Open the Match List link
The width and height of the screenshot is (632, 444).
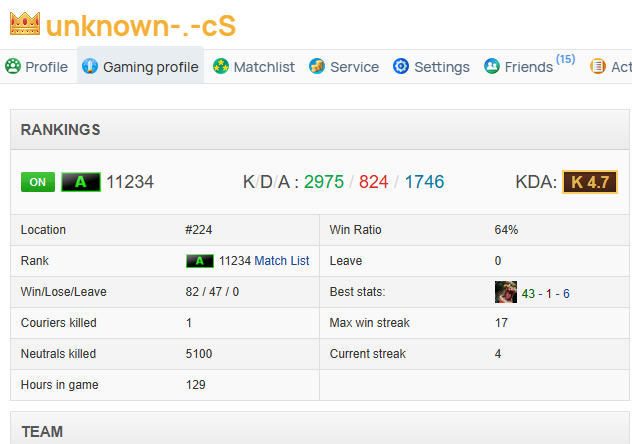click(x=282, y=261)
